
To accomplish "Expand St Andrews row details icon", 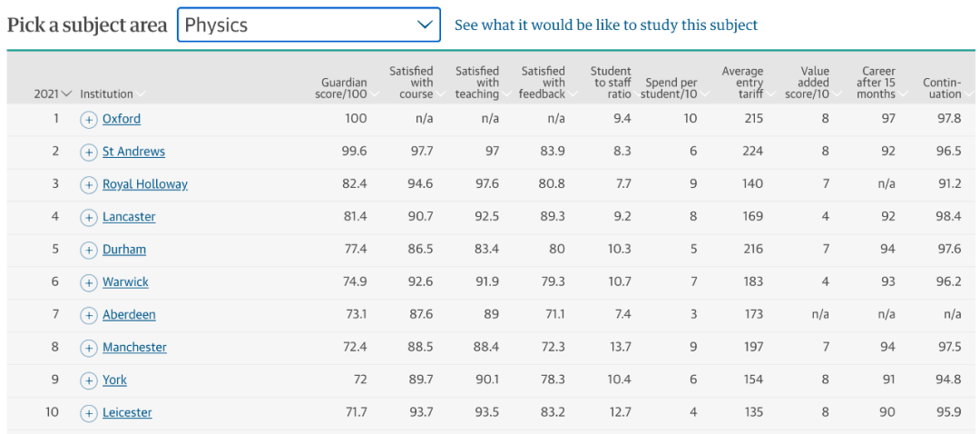I will pos(89,152).
